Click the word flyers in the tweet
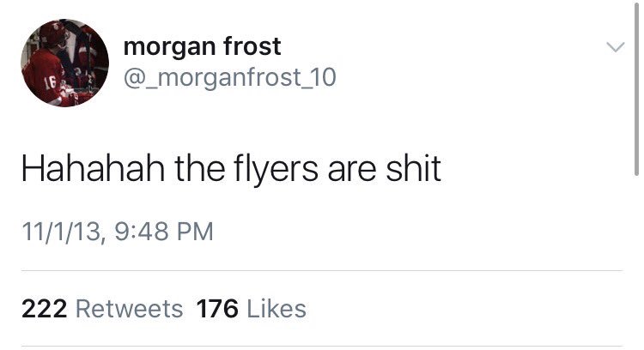This screenshot has width=644, height=350. point(276,170)
